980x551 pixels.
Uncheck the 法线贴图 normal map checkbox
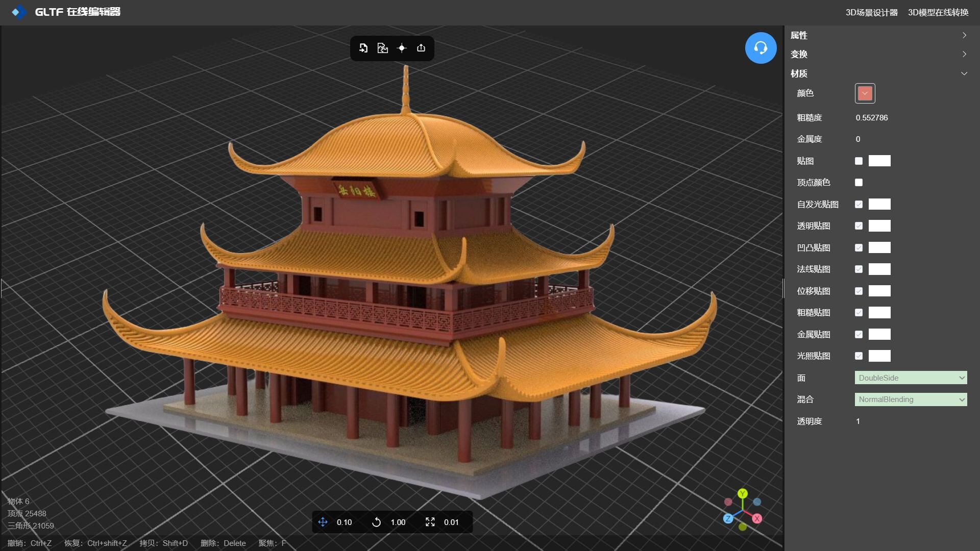point(859,269)
